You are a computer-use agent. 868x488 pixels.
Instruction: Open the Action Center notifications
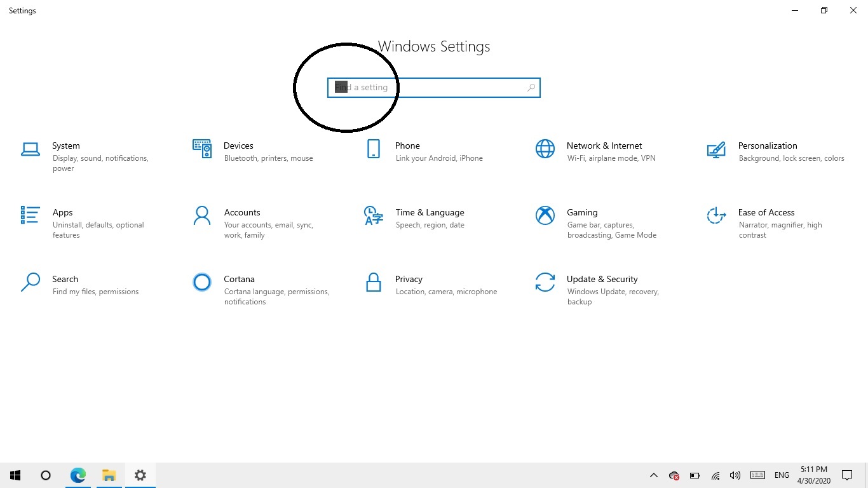(x=847, y=475)
